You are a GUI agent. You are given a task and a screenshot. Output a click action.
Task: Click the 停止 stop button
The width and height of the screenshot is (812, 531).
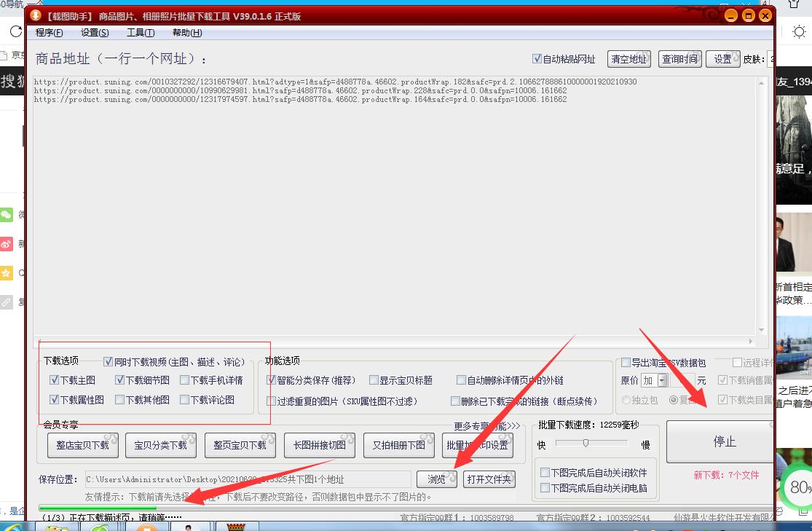coord(724,441)
